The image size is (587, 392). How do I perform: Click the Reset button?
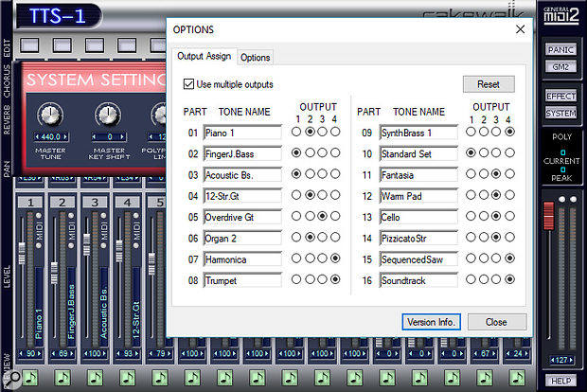[489, 84]
